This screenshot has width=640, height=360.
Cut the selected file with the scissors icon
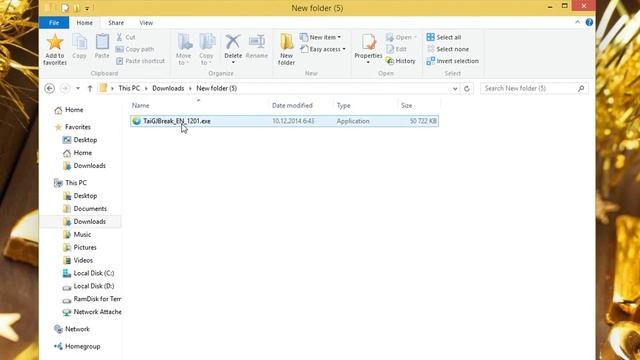(120, 37)
